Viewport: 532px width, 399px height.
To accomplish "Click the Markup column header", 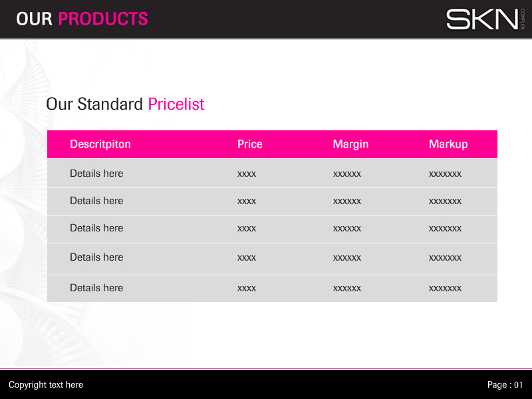I will click(448, 144).
